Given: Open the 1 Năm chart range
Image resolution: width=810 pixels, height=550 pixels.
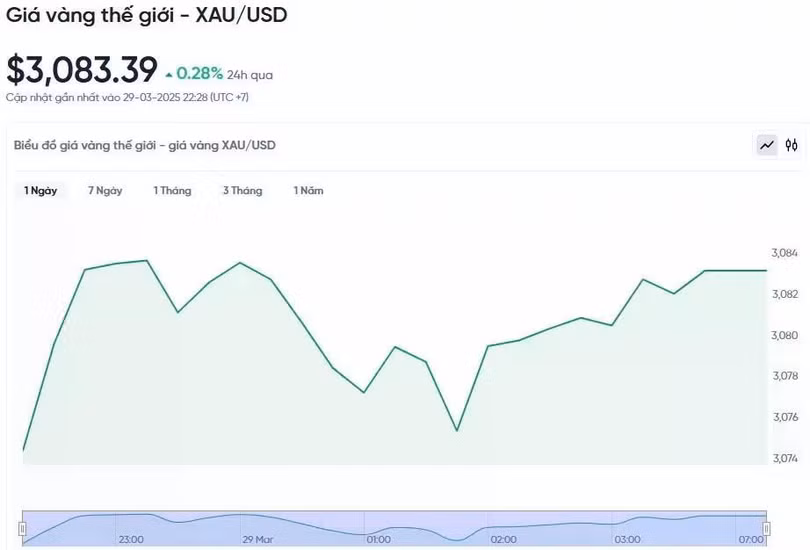Looking at the screenshot, I should point(308,191).
